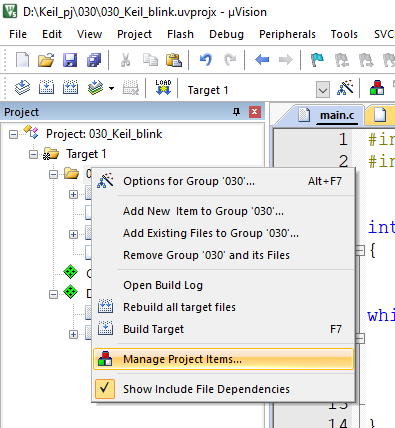Click the LOAD download-to-flash icon
Viewport: 395px width, 428px height.
click(163, 88)
